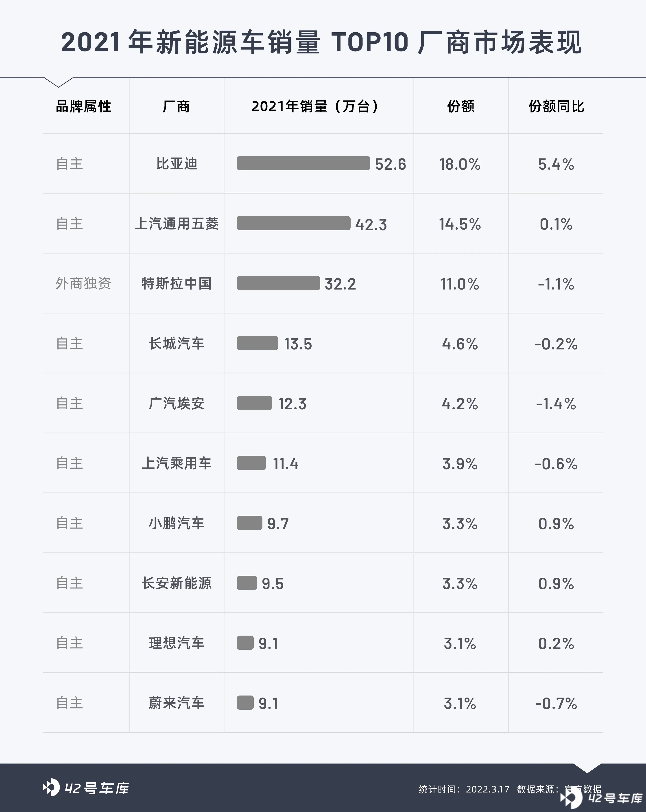Viewport: 646px width, 812px height.
Task: Click the chart title 2021年新能源车销量 TOP10
Action: [235, 42]
